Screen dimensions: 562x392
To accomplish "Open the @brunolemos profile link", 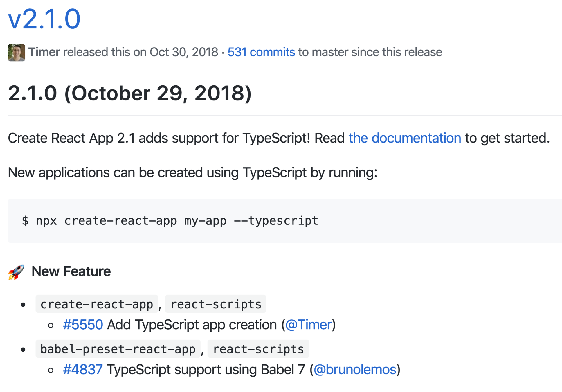I will 355,370.
